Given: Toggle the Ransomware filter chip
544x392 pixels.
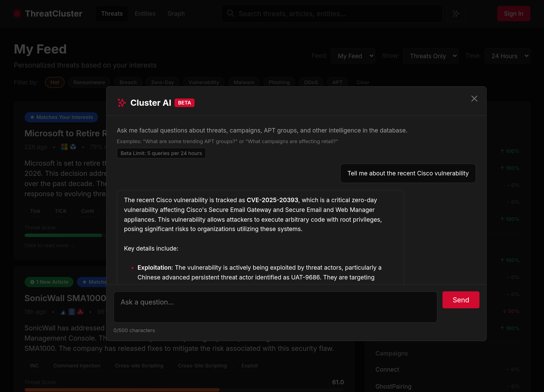Looking at the screenshot, I should click(x=89, y=82).
